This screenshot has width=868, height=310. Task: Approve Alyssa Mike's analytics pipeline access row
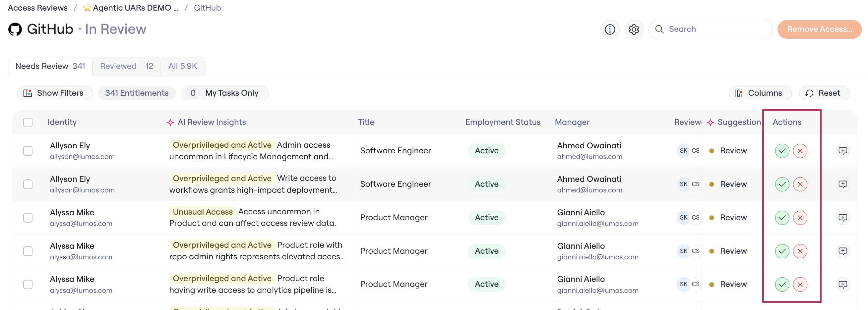pyautogui.click(x=782, y=284)
